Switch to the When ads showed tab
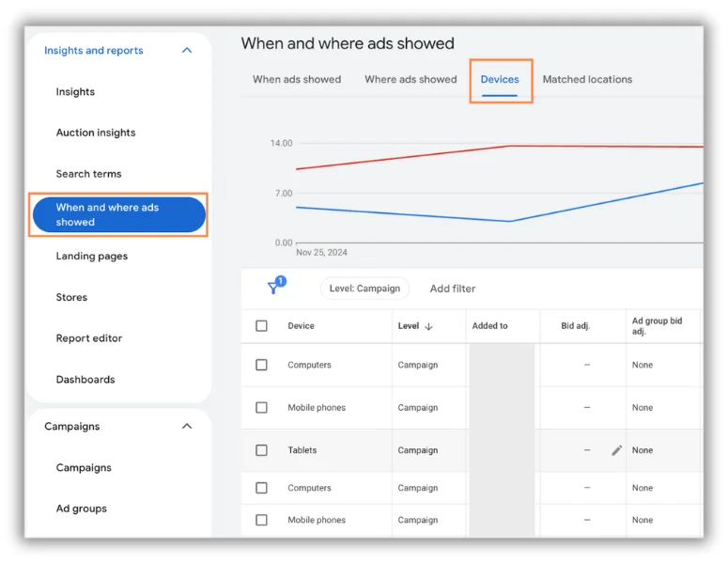Screen dimensions: 728x564 click(x=297, y=80)
